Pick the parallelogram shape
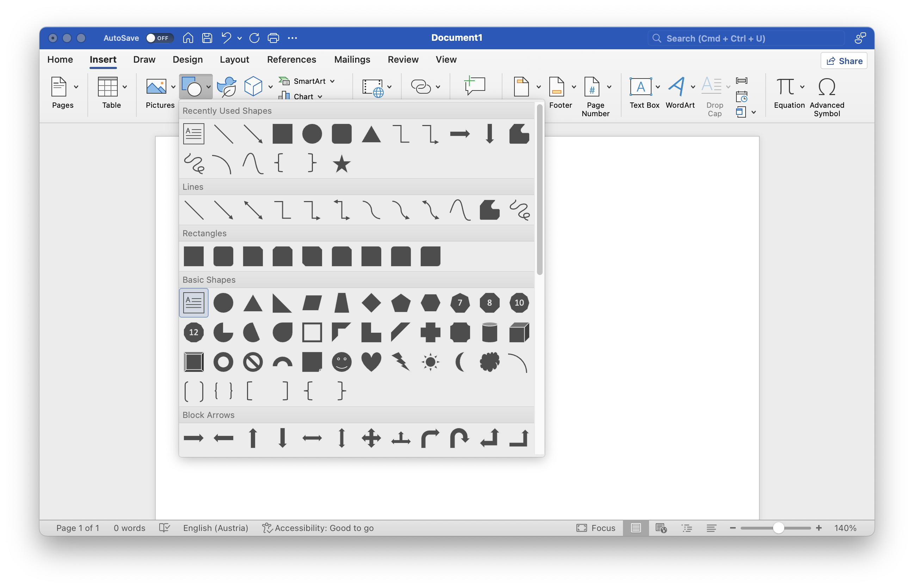The width and height of the screenshot is (914, 588). pos(312,302)
